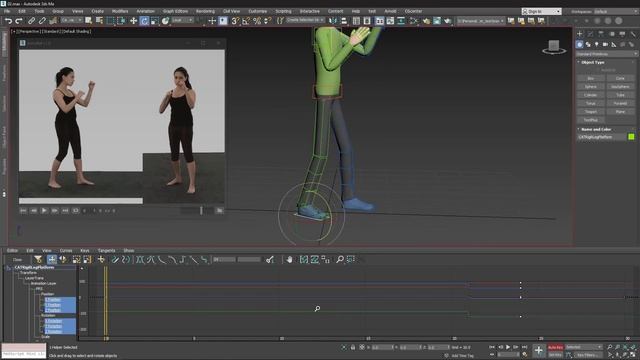Collapse the Name and Color rollout
640x360 pixels.
click(x=596, y=129)
